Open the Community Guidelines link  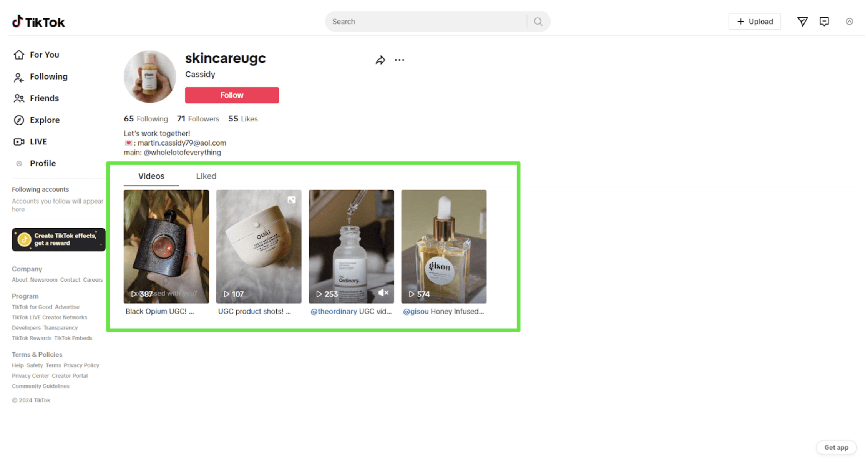tap(41, 386)
